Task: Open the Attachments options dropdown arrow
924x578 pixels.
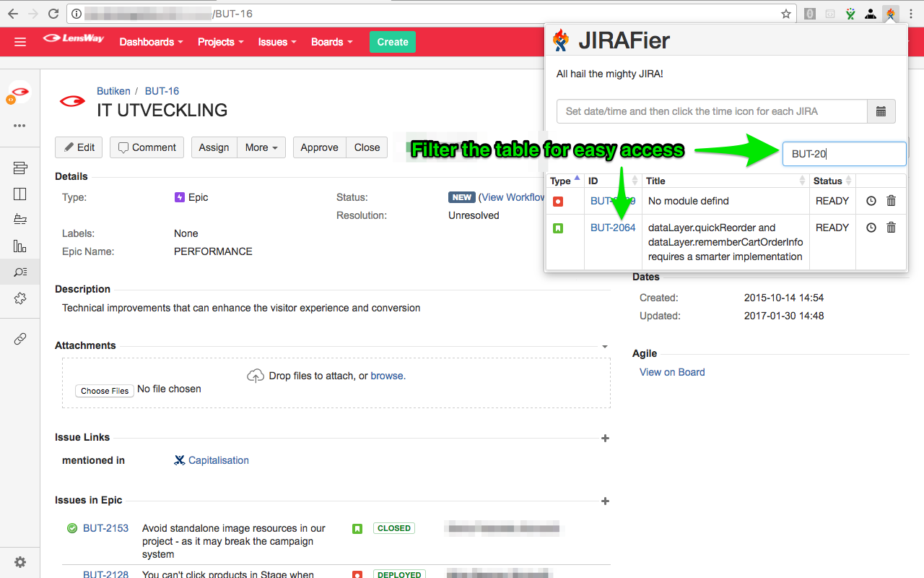Action: (605, 347)
